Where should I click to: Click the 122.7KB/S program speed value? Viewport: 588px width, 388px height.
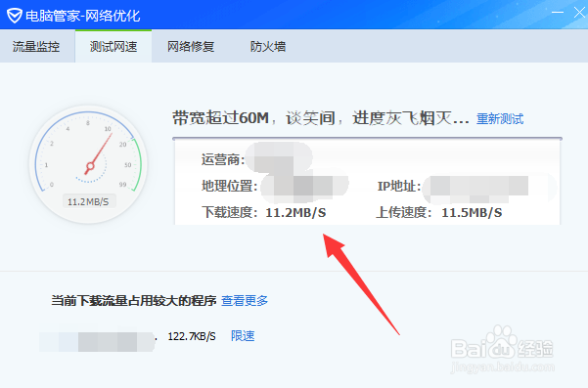(192, 336)
